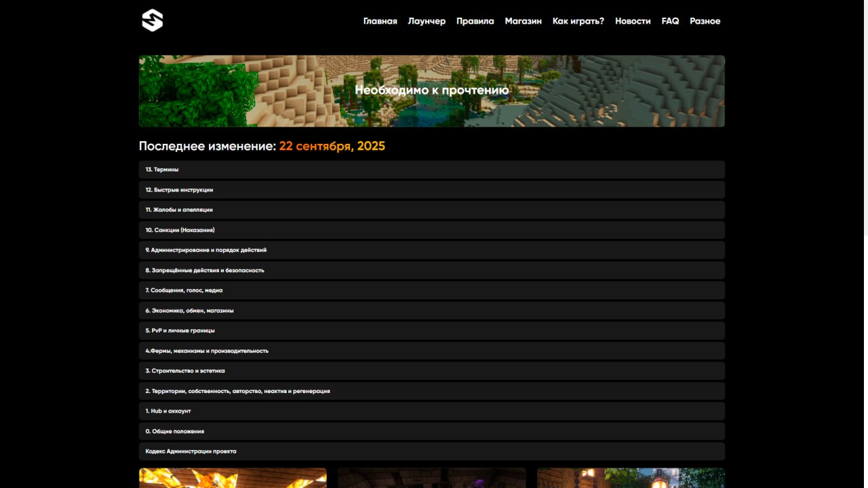Expand 10. Санкции (Наказания) section

431,230
